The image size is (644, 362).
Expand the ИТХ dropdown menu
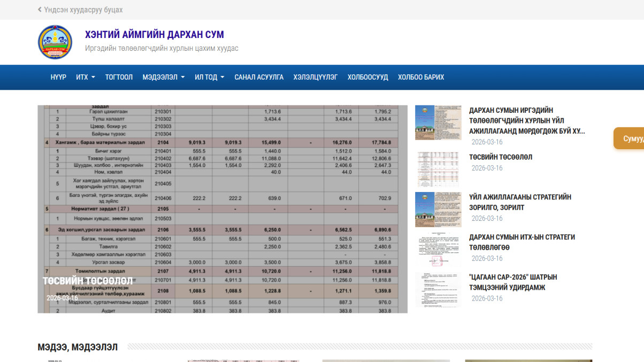coord(85,77)
